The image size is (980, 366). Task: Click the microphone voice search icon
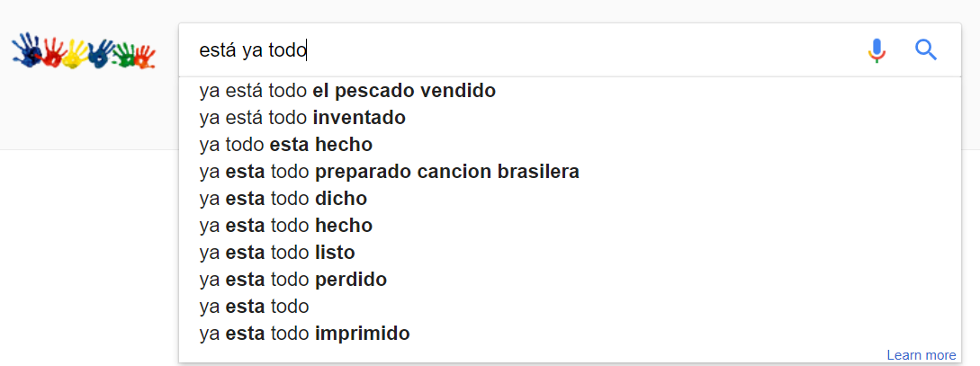(x=877, y=50)
